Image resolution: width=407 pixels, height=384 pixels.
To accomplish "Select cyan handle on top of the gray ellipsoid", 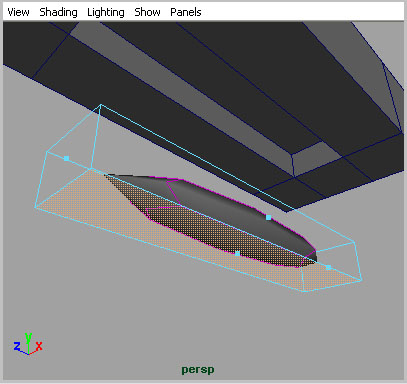I will click(269, 218).
